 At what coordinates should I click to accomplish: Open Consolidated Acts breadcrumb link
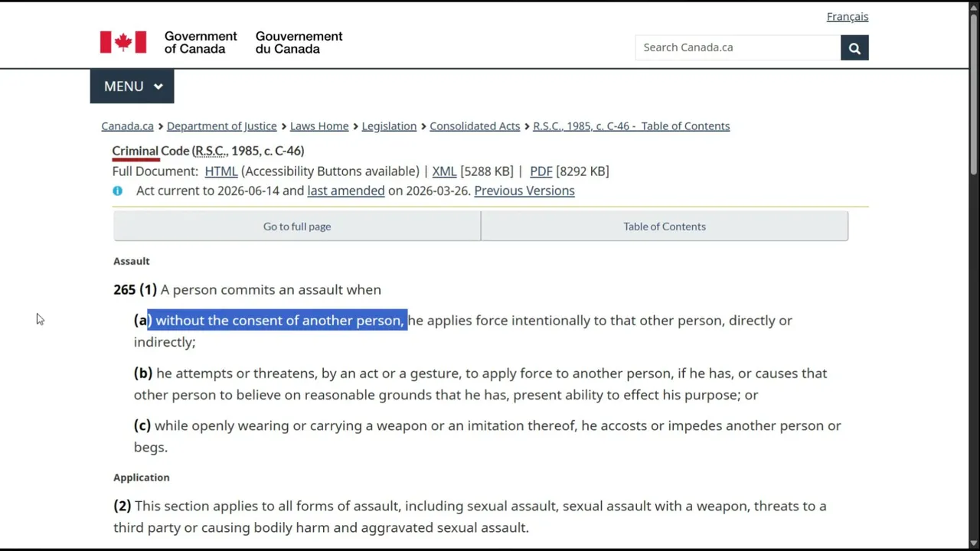click(475, 126)
